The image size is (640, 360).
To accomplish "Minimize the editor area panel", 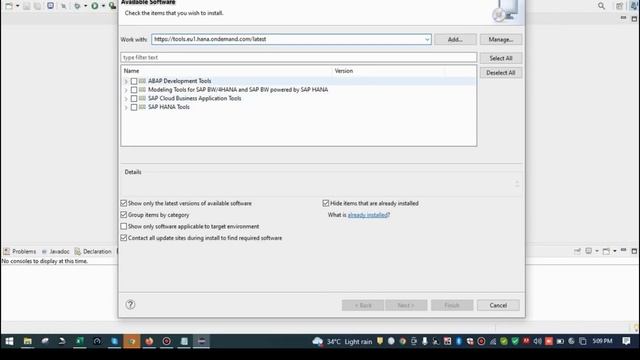I will coord(623,18).
